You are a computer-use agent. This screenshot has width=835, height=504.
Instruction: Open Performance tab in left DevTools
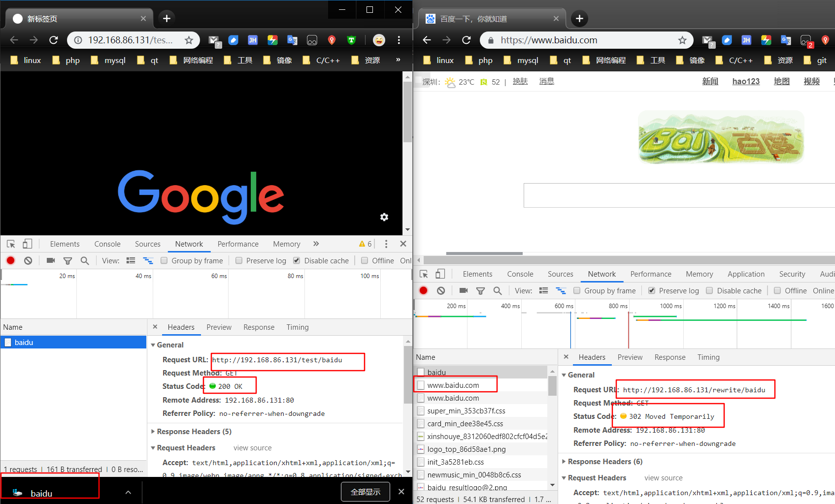(238, 244)
